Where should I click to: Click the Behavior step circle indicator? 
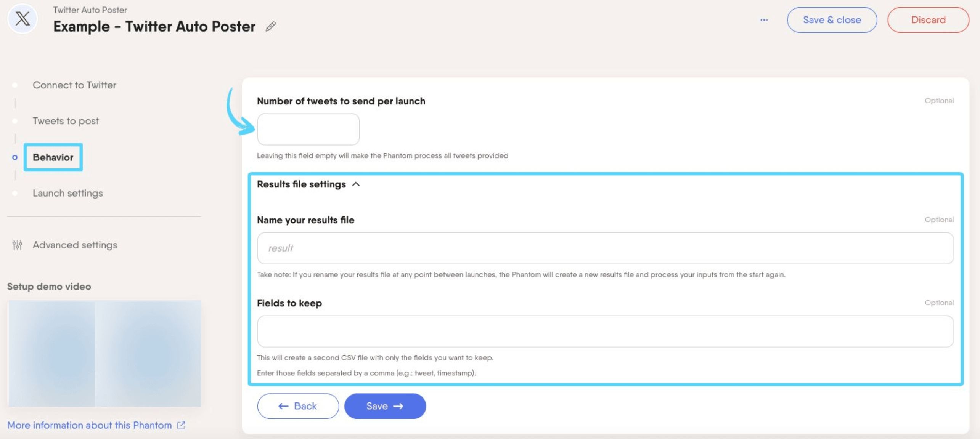[x=15, y=157]
